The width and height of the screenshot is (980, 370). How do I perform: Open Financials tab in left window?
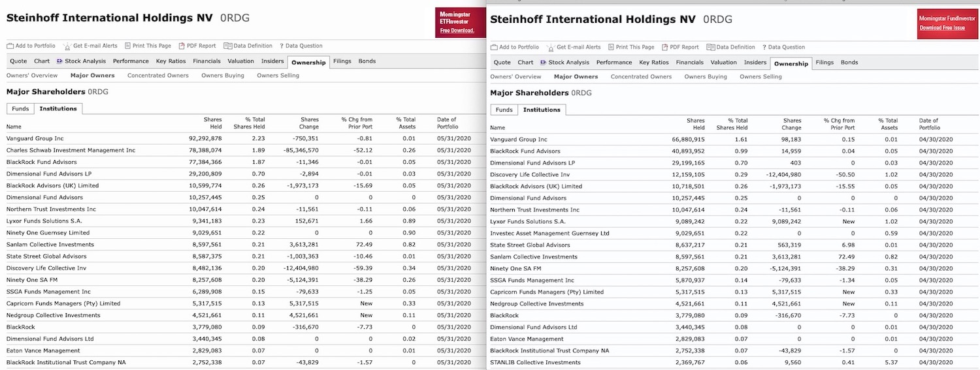pyautogui.click(x=206, y=61)
